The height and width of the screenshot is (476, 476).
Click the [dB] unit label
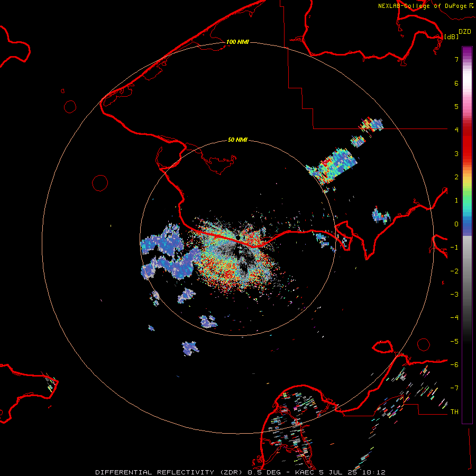452,36
